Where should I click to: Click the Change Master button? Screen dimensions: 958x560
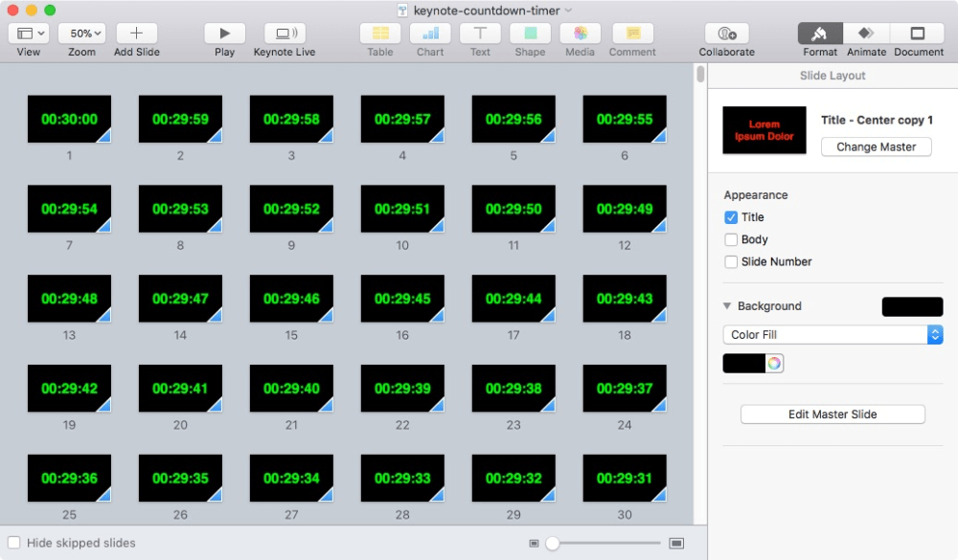877,146
